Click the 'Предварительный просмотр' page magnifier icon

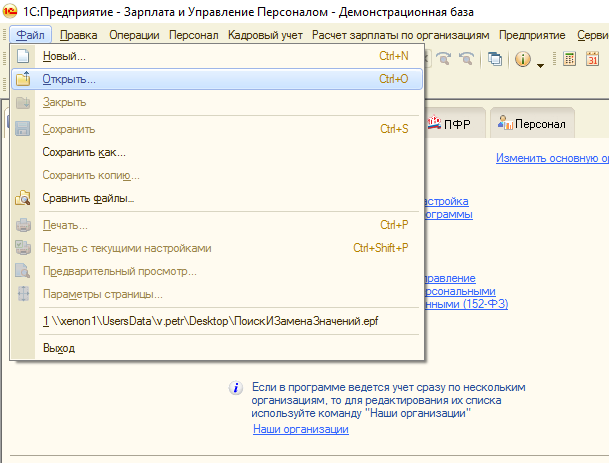coord(23,271)
